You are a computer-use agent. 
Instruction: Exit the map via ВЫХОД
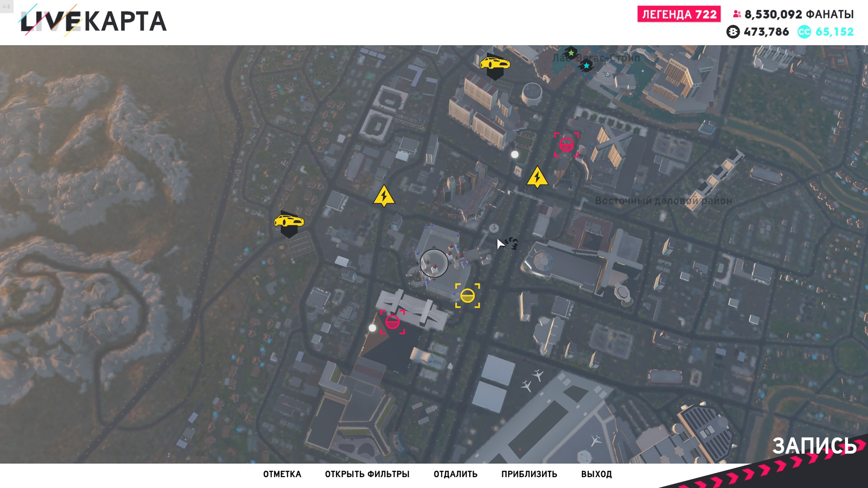(596, 474)
